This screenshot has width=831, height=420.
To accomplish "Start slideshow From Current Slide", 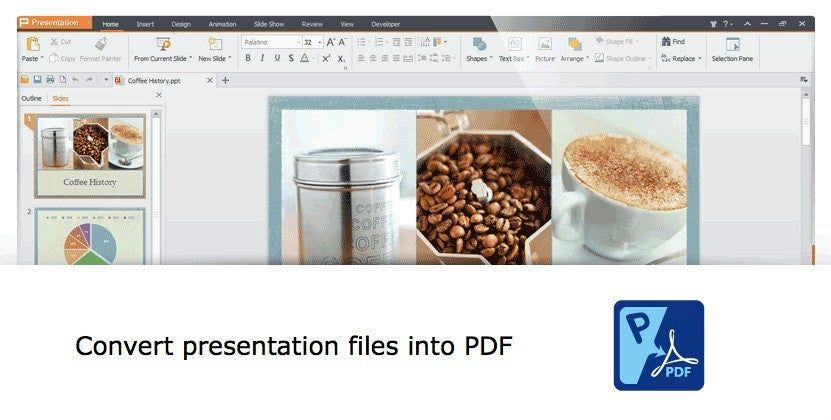I will [162, 44].
